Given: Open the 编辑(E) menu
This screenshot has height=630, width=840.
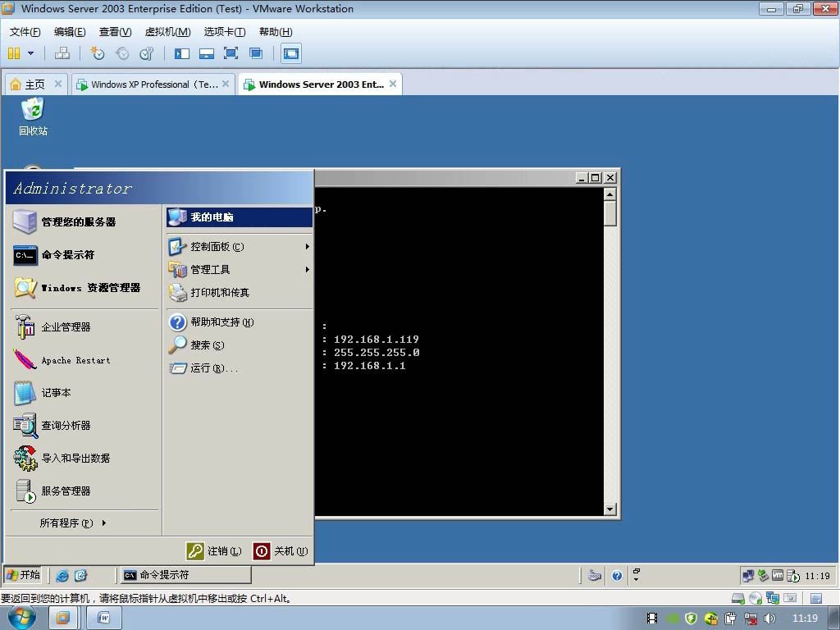Looking at the screenshot, I should [70, 32].
